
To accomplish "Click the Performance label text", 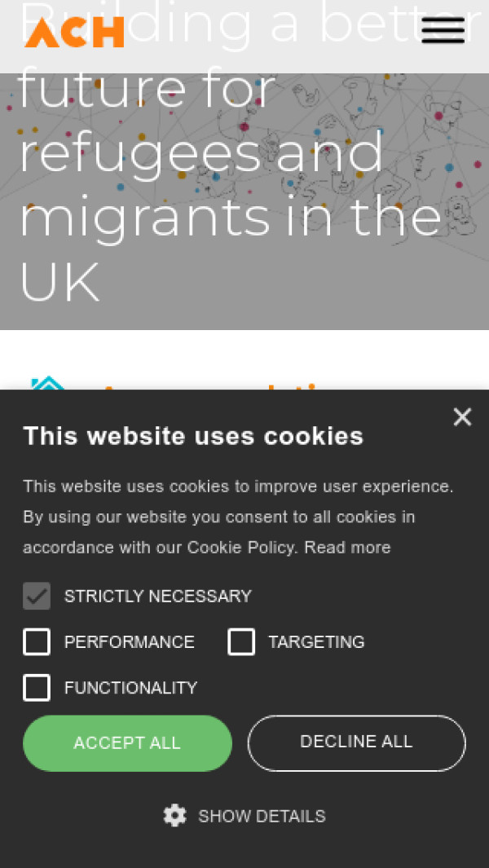I will [129, 642].
